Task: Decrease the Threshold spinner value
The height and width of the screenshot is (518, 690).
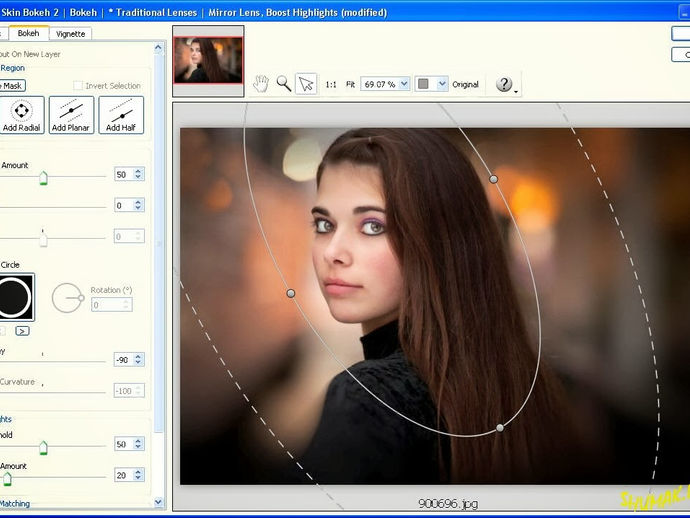Action: tap(138, 448)
